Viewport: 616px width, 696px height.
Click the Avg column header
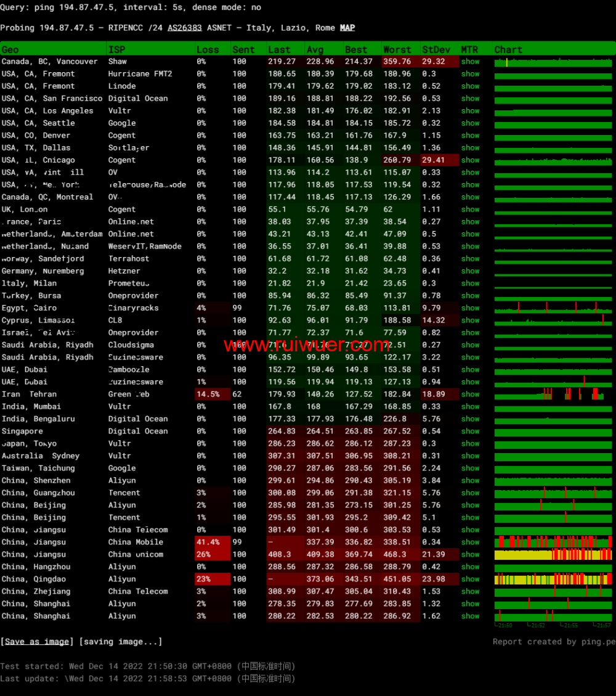[x=315, y=49]
